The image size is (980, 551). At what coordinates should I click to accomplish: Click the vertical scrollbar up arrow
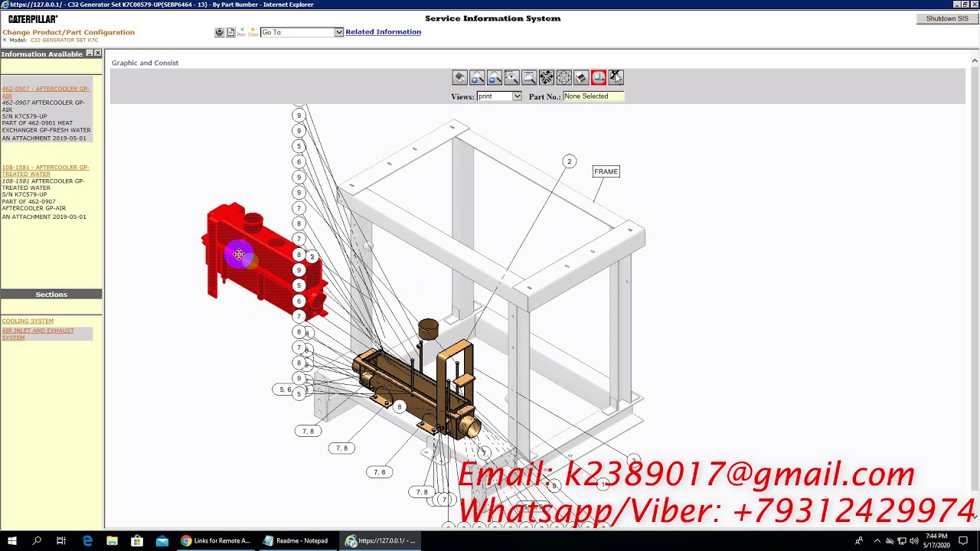pos(975,60)
